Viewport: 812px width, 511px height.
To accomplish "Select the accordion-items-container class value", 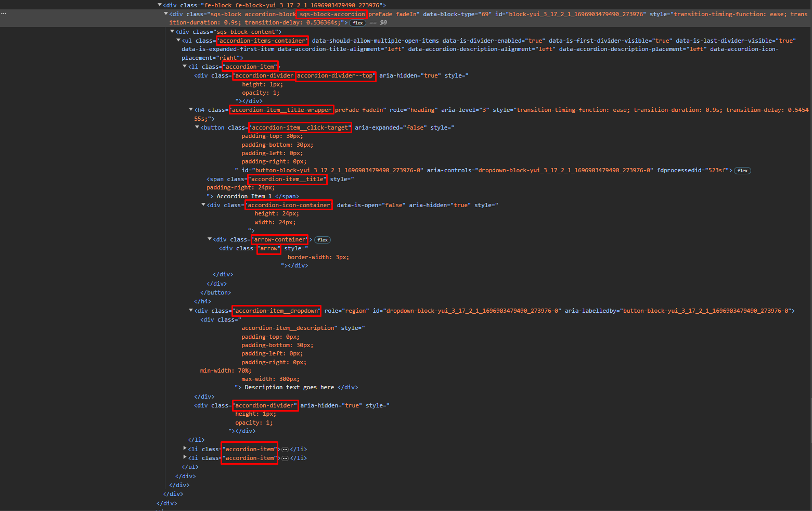I will coord(263,41).
